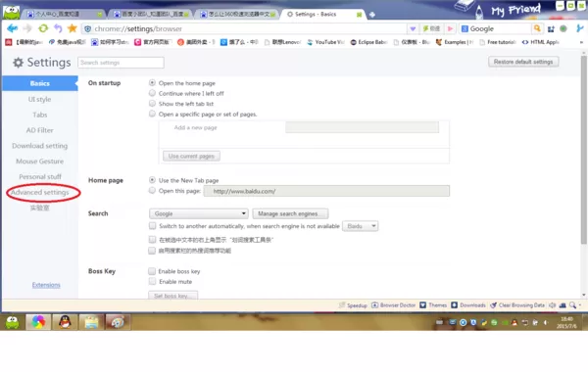
Task: Open the HTML Apps bookmark
Action: point(540,42)
